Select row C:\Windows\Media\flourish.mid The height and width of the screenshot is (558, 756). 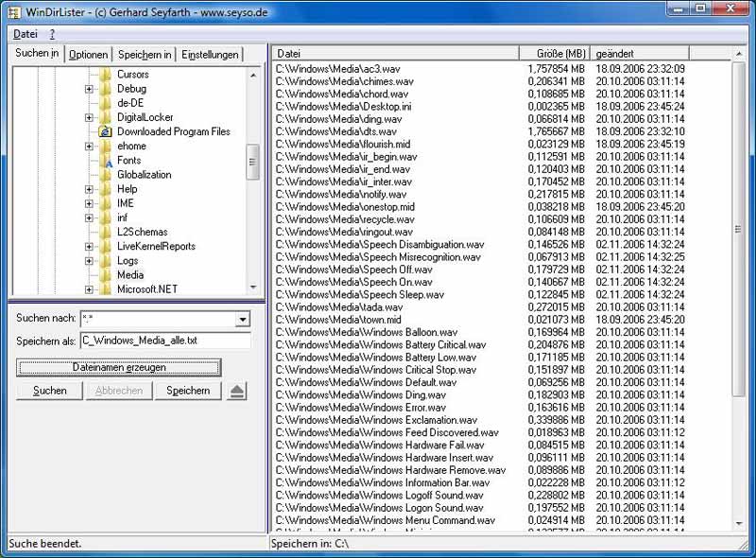pyautogui.click(x=480, y=145)
